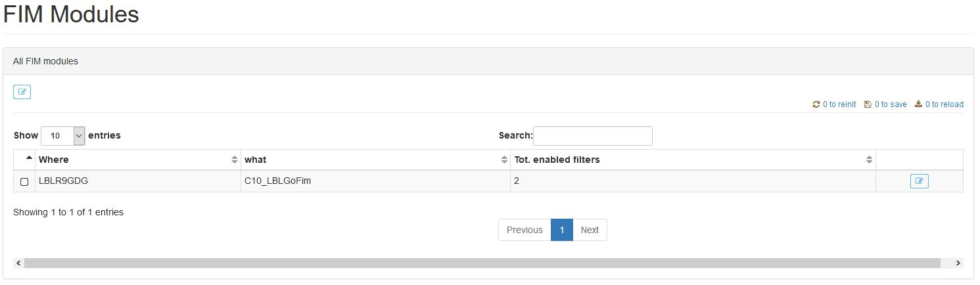980x285 pixels.
Task: Click the Next pagination button
Action: click(590, 230)
